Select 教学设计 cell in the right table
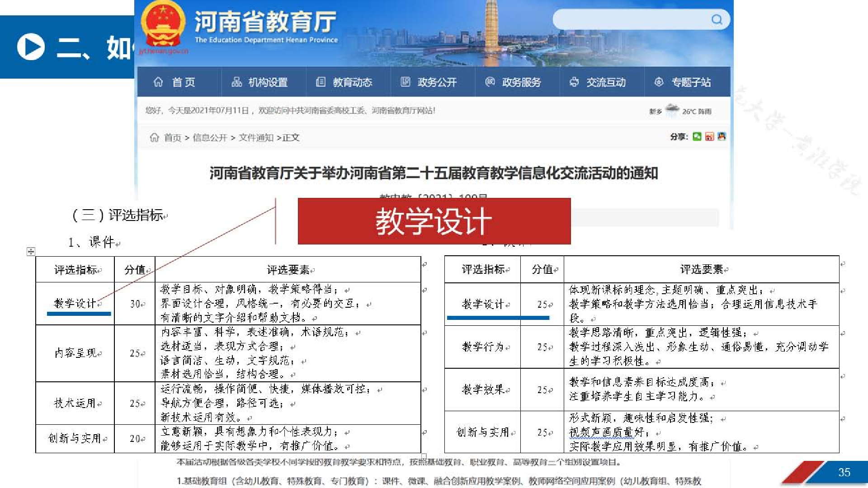 tap(483, 304)
